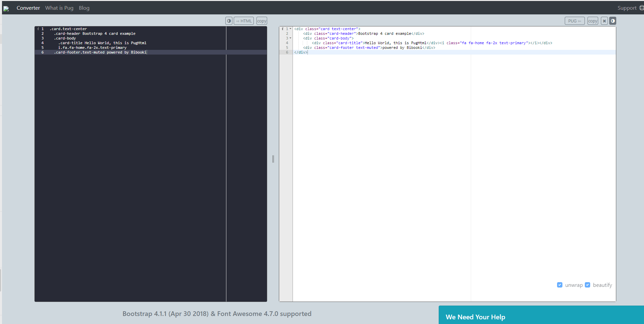This screenshot has height=324, width=644.
Task: Copy the Pug code with the left copy button
Action: click(261, 21)
